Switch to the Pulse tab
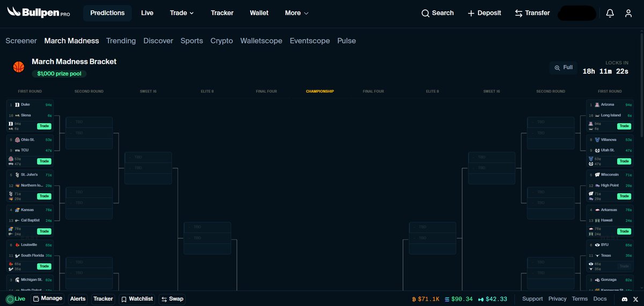644x306 pixels. coord(347,41)
